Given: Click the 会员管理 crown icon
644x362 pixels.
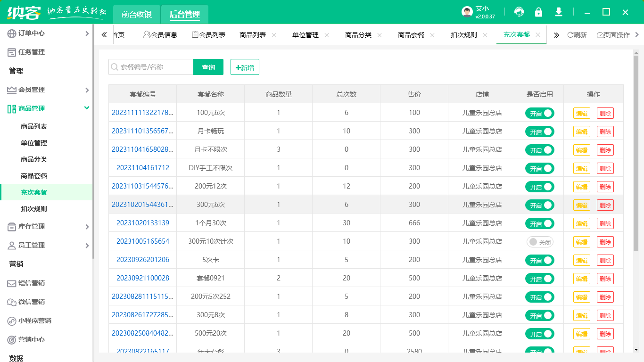Looking at the screenshot, I should 11,90.
